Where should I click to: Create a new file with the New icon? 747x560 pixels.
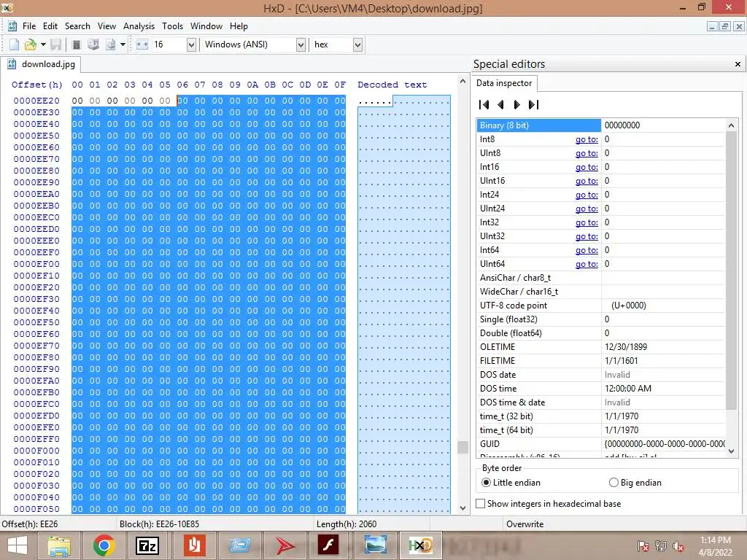click(x=14, y=44)
